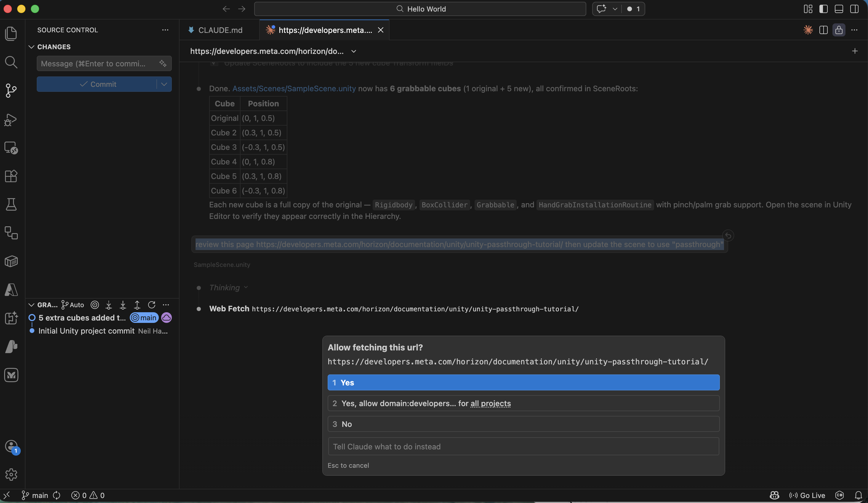This screenshot has height=503, width=868.
Task: Open the Assets/Scenes/SampleScene.unity link
Action: (x=294, y=89)
